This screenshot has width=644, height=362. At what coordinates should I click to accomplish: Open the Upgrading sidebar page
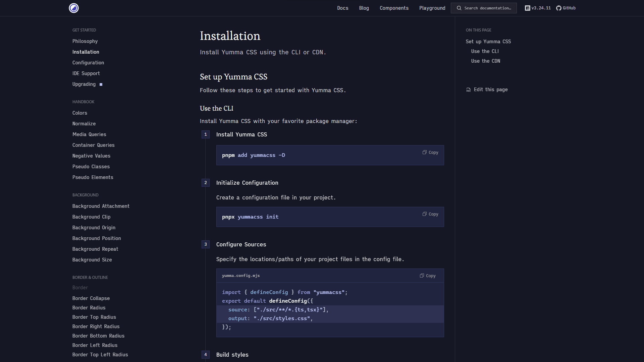(x=84, y=84)
